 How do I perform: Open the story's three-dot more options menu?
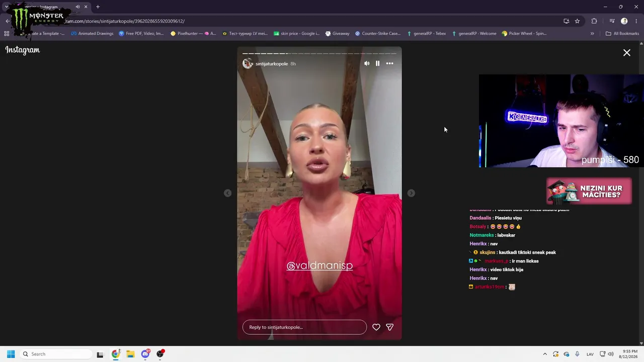pyautogui.click(x=389, y=63)
